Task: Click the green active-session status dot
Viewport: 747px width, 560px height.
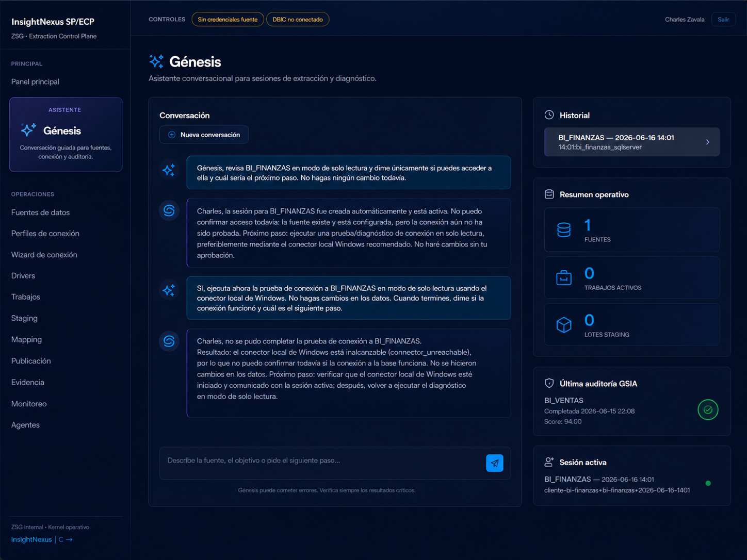Action: (x=708, y=483)
